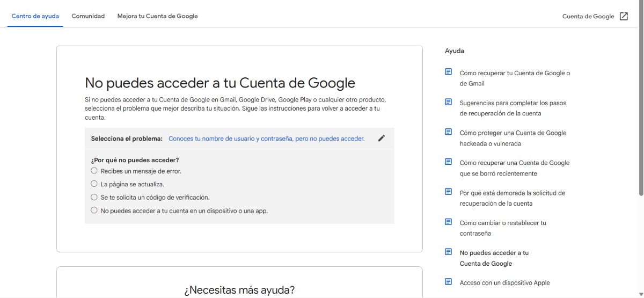Viewport: 644px width, 298px height.
Task: Select "Recibes un mensaje de error" radio option
Action: pos(94,171)
